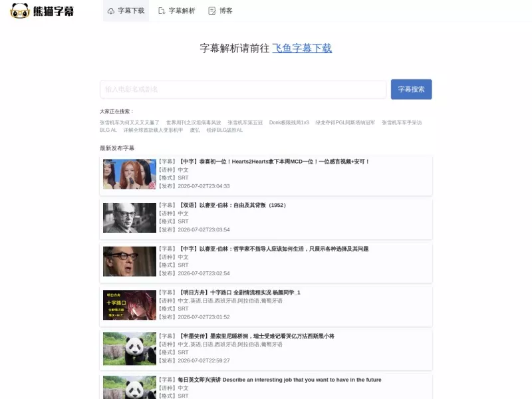The width and height of the screenshot is (532, 399).
Task: Select trending search 世界周刊之汉坦病毒风波
Action: click(x=194, y=122)
